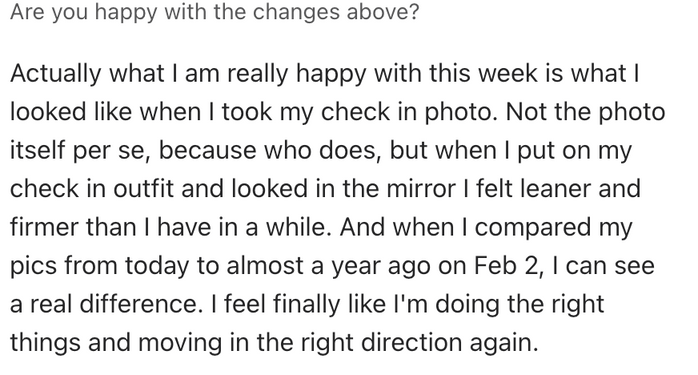698x375 pixels.
Task: Click the word "took" in the paragraph
Action: 247,112
